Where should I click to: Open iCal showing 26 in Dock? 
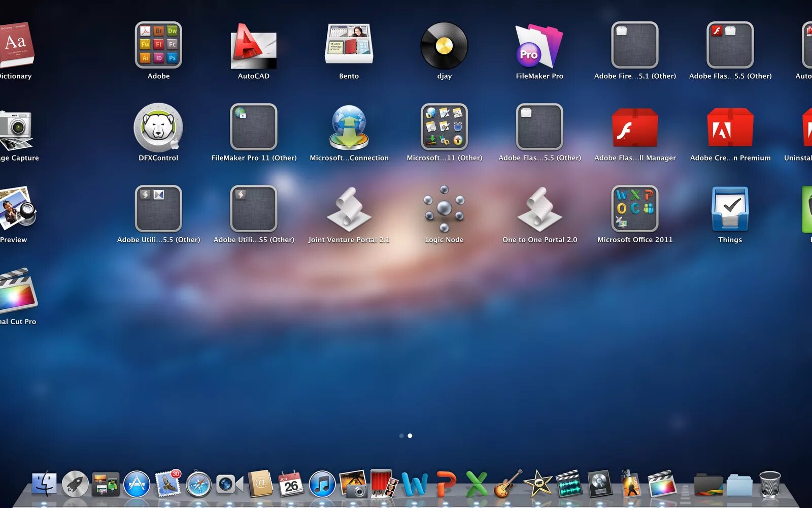291,484
